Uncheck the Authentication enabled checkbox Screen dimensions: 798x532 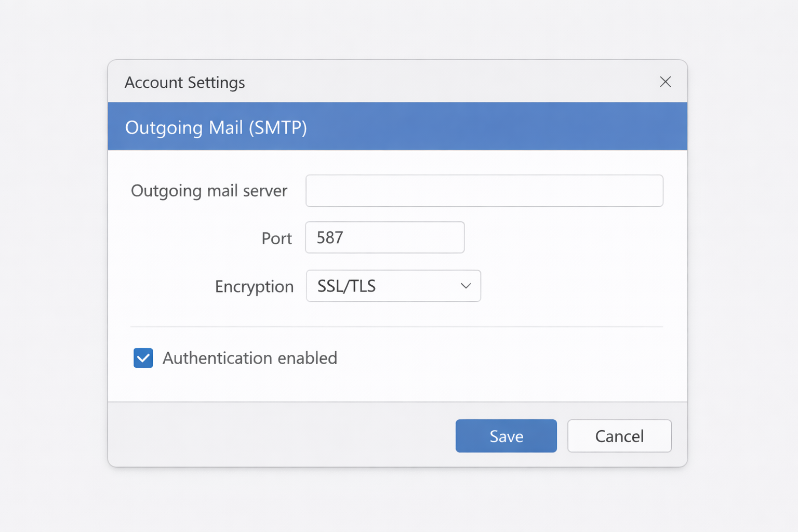point(143,358)
